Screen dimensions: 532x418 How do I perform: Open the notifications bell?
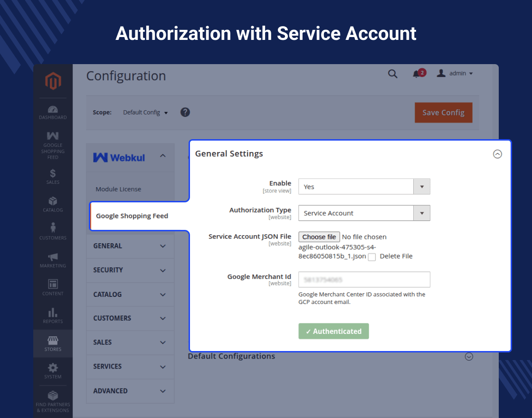click(416, 74)
